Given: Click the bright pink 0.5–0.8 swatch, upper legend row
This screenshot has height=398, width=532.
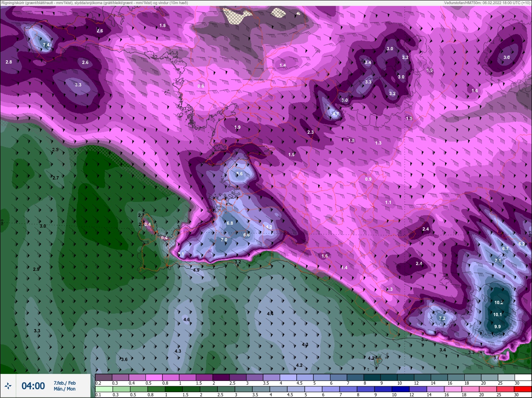Looking at the screenshot, I should tap(154, 377).
